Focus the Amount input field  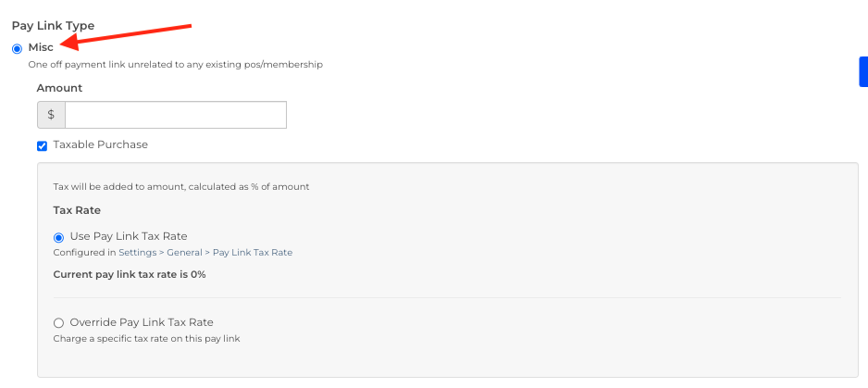point(175,115)
